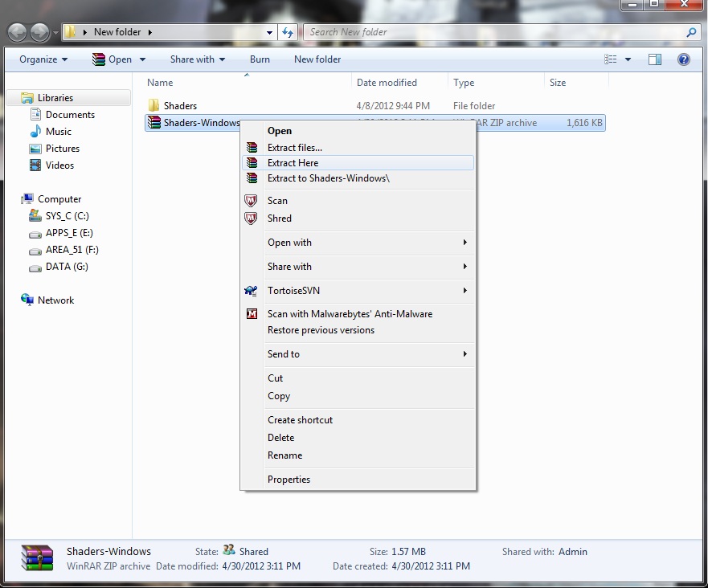Click the New folder toolbar button
Viewport: 708px width, 588px height.
click(317, 59)
